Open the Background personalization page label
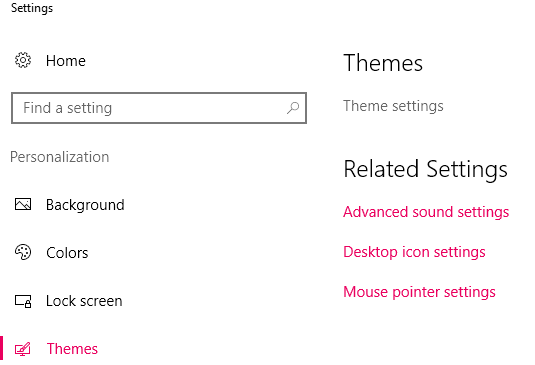The height and width of the screenshot is (365, 535). point(85,205)
